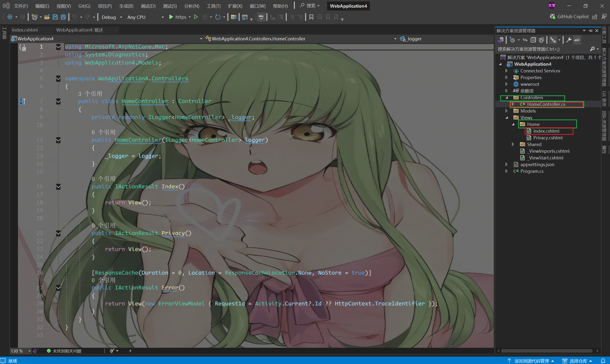Click the New Item toolbar icon

(x=34, y=17)
